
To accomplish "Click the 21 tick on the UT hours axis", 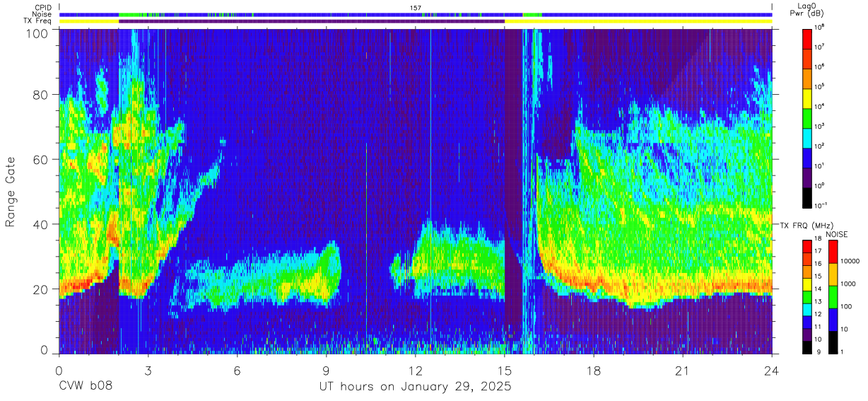I will pos(682,370).
